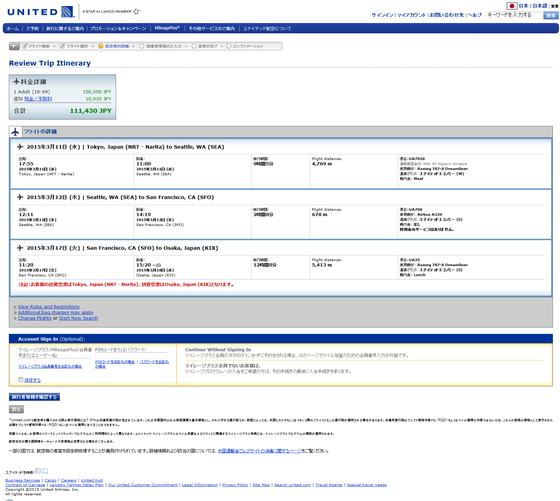Open Legal Information footer link

pos(200,485)
